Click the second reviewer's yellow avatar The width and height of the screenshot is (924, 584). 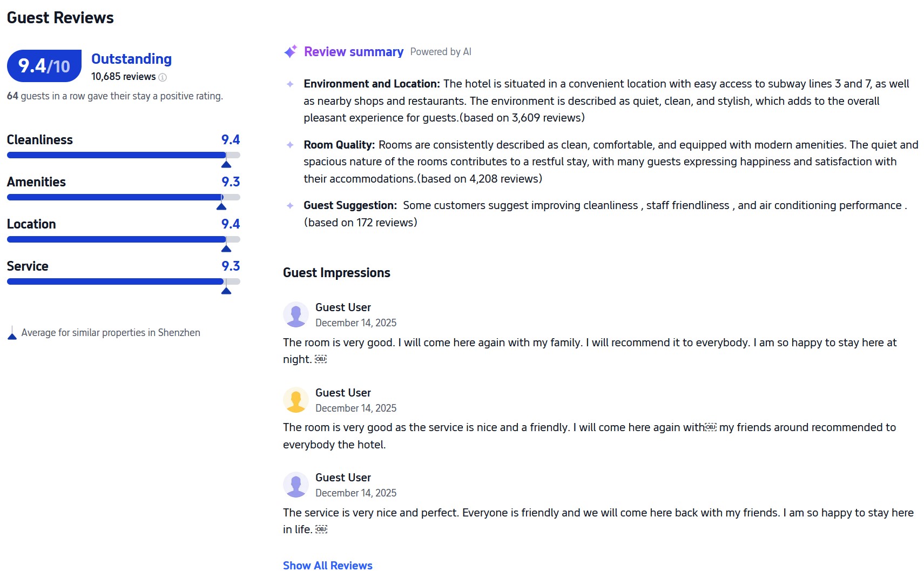coord(296,400)
